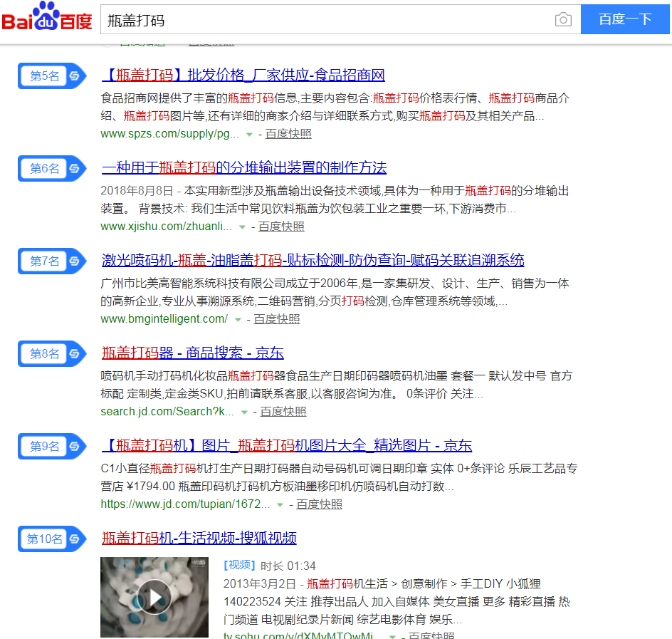Open 【瓶盖打码机】图片 京东 result
The height and width of the screenshot is (639, 672).
[x=287, y=445]
